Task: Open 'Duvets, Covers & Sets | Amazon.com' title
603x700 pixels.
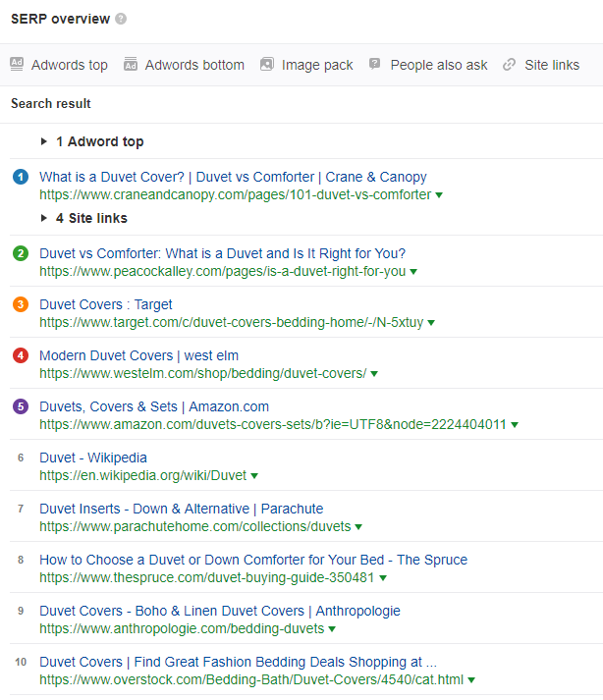Action: (154, 406)
